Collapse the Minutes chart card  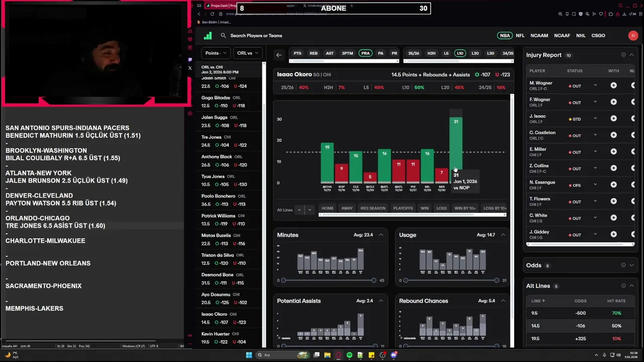pos(381,235)
